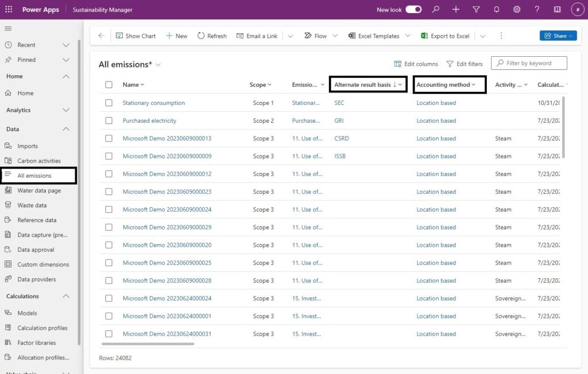Screen dimensions: 588x374
Task: Disable the New look switch
Action: [412, 9]
